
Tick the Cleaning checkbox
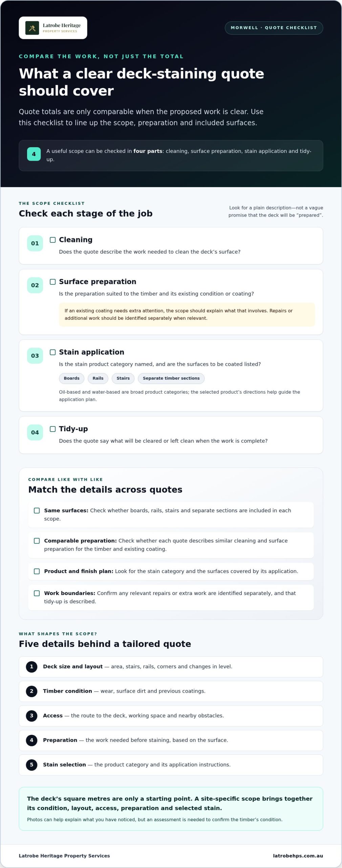(x=53, y=240)
